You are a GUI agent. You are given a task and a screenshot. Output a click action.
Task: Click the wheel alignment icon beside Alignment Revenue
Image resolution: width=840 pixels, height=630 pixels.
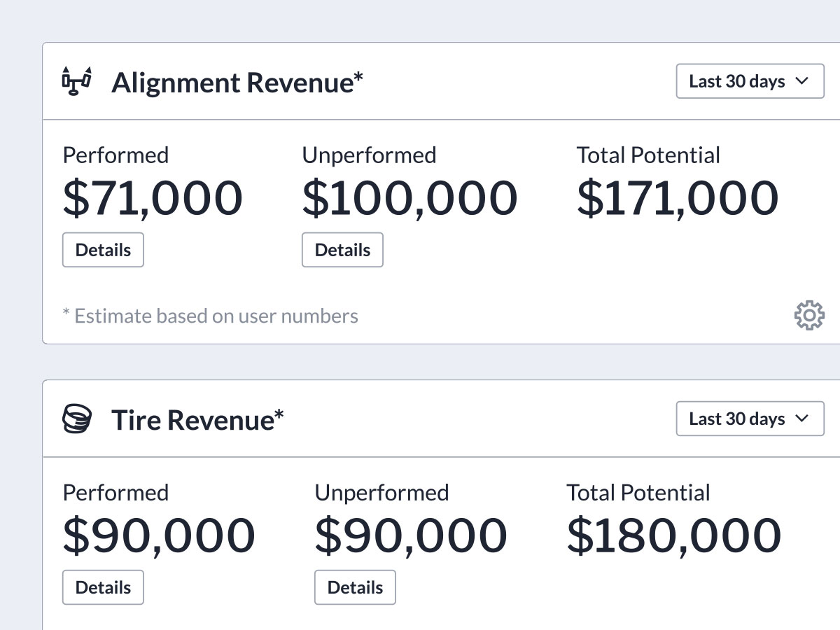tap(77, 82)
